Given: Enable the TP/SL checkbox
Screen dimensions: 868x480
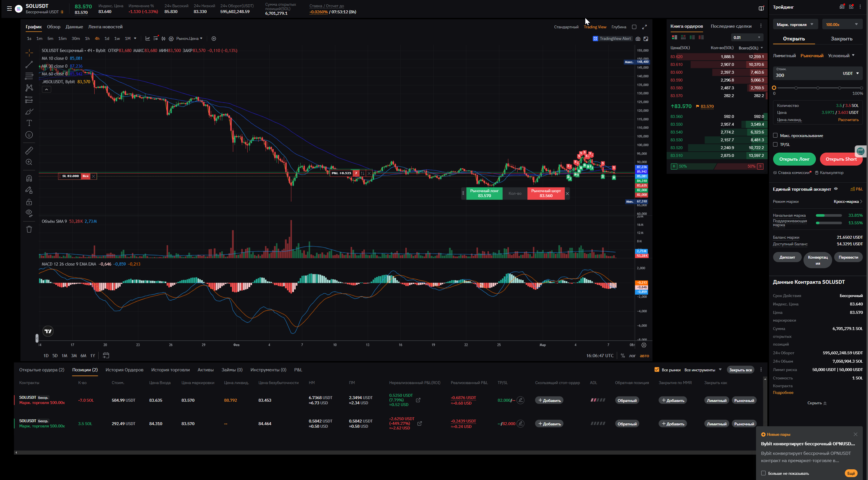Looking at the screenshot, I should (775, 144).
